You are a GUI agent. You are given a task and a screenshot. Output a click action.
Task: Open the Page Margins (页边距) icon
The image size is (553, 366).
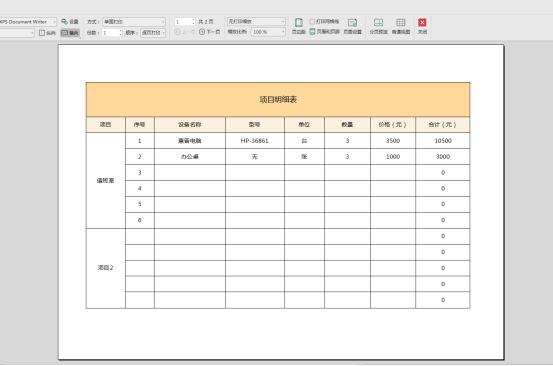click(298, 26)
